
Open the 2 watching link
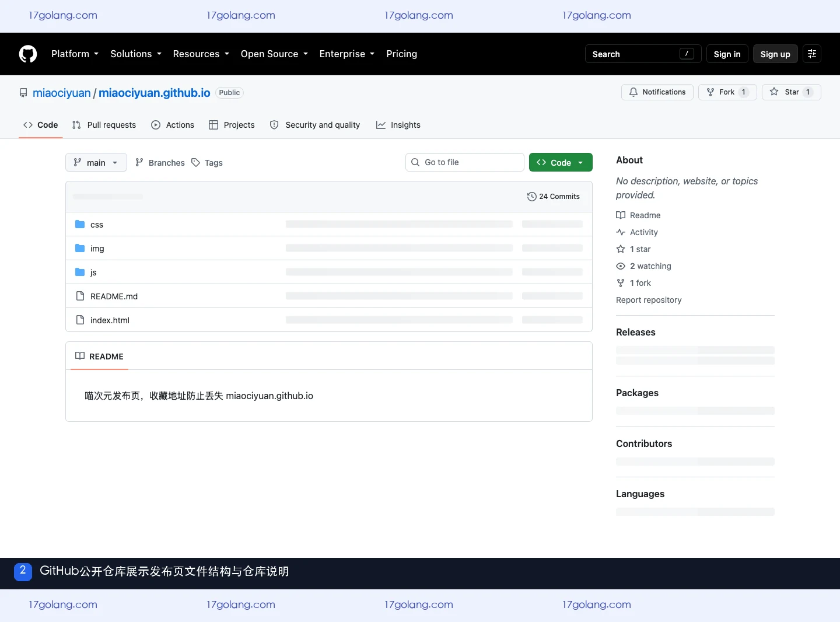[x=644, y=266]
